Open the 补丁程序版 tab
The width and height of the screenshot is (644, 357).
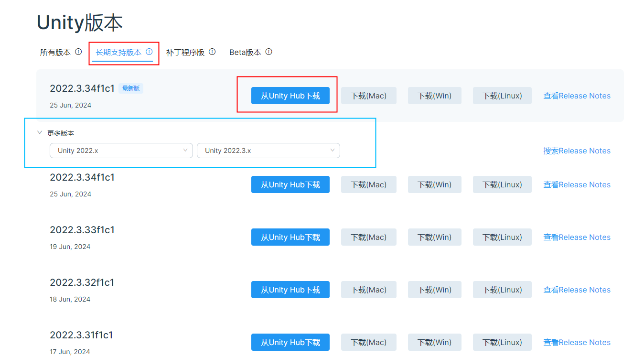click(x=185, y=53)
